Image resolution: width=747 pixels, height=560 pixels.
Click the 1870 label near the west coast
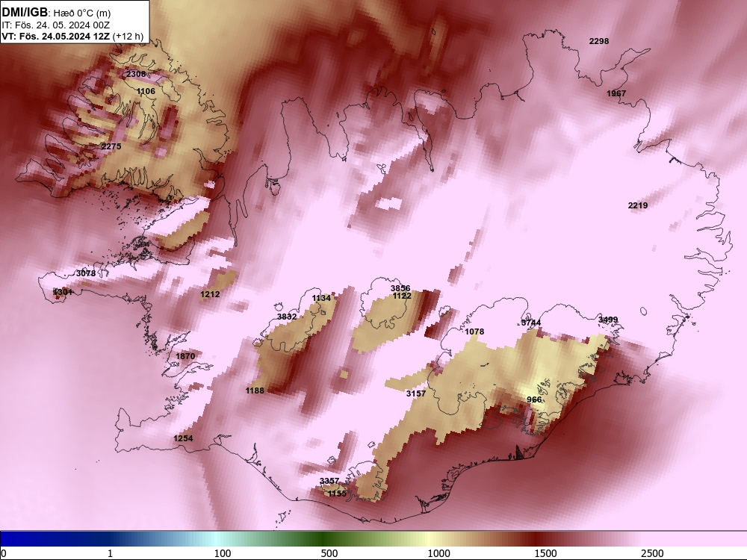[185, 356]
